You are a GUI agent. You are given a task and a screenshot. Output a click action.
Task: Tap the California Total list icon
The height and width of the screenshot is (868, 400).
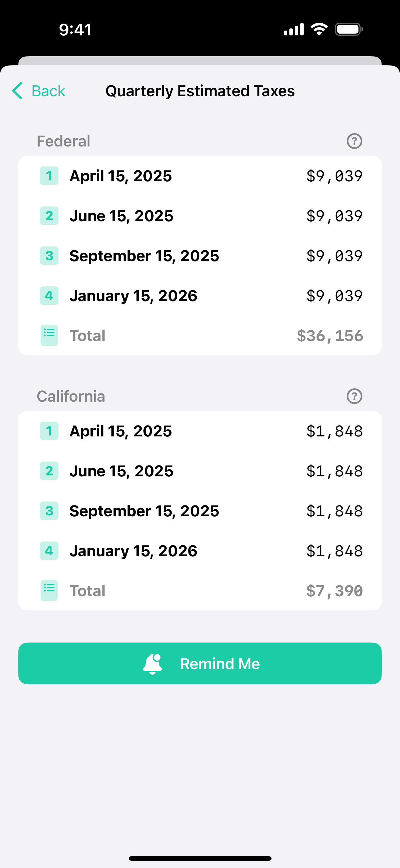tap(49, 590)
